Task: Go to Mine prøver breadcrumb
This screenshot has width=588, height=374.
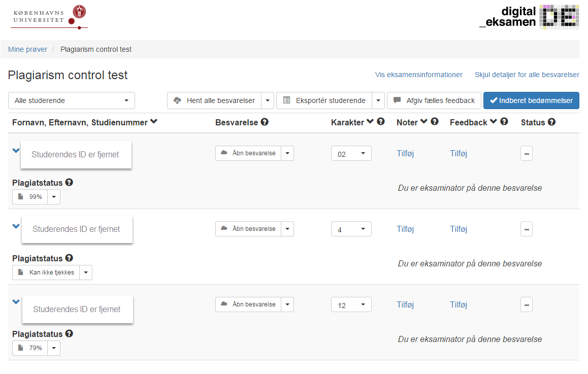Action: click(27, 49)
